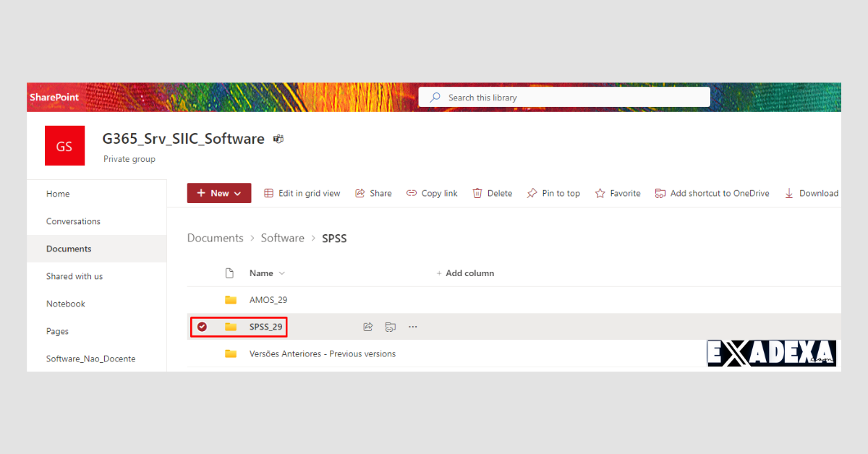Open Shared with us in the sidebar
This screenshot has height=454, width=868.
[x=75, y=276]
